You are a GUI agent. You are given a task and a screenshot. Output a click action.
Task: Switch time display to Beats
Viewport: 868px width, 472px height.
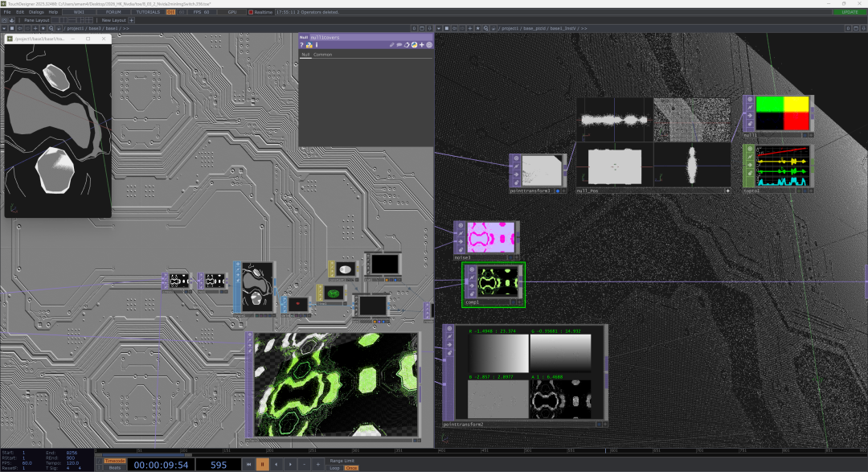click(x=115, y=468)
